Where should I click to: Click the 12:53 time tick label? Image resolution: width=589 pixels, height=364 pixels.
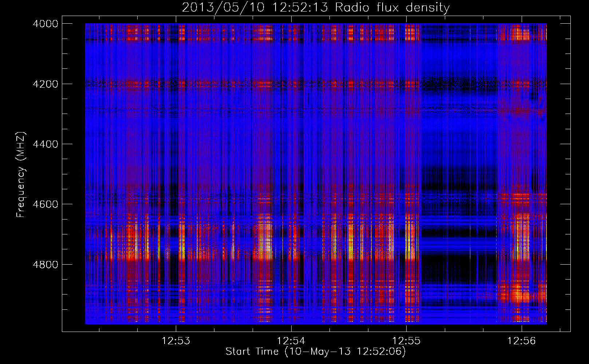[176, 341]
